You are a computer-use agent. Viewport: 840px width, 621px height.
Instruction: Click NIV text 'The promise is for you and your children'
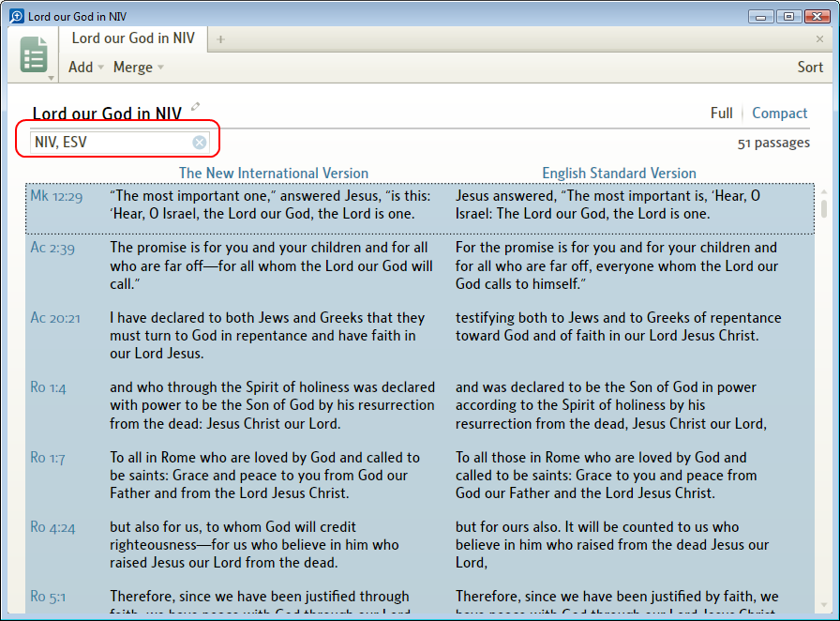coord(271,265)
